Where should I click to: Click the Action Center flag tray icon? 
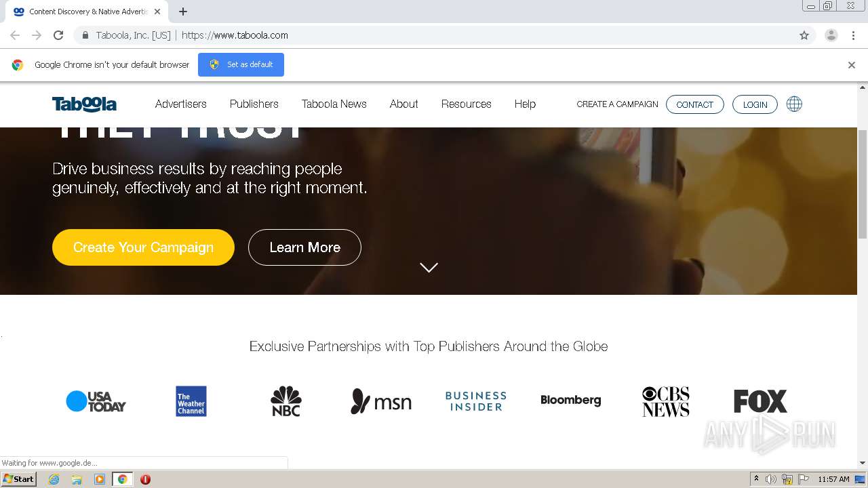804,479
